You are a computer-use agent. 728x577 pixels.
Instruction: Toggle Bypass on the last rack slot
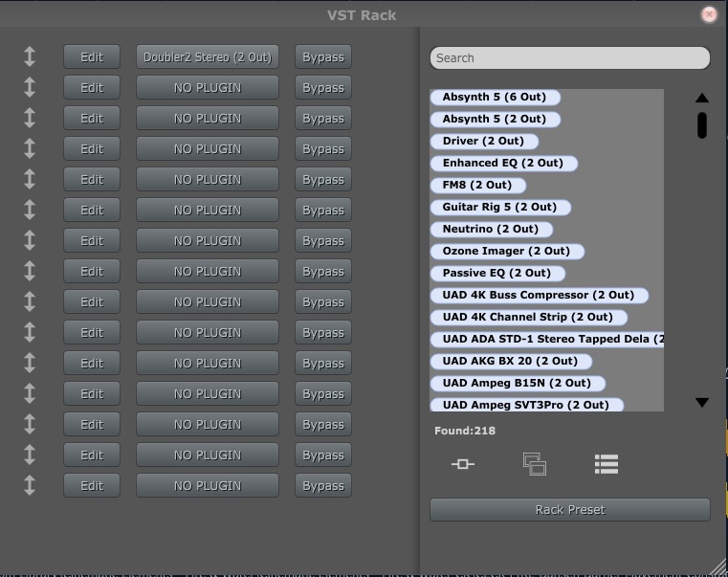[x=323, y=485]
